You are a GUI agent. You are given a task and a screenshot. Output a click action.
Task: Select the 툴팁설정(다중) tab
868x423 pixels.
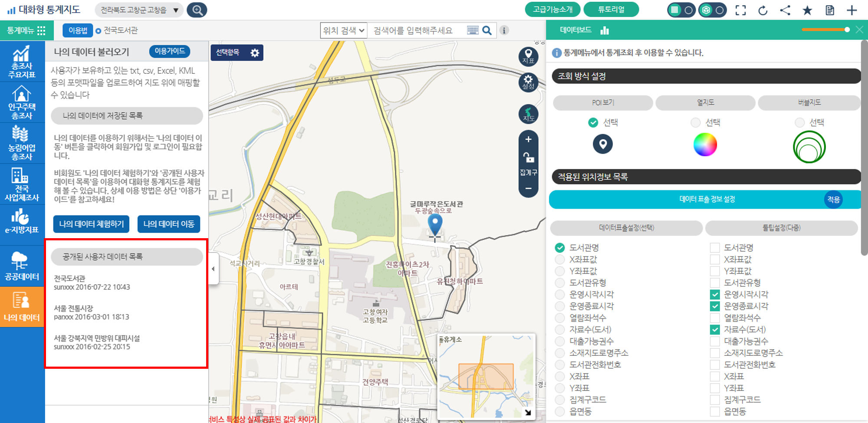[x=781, y=228]
